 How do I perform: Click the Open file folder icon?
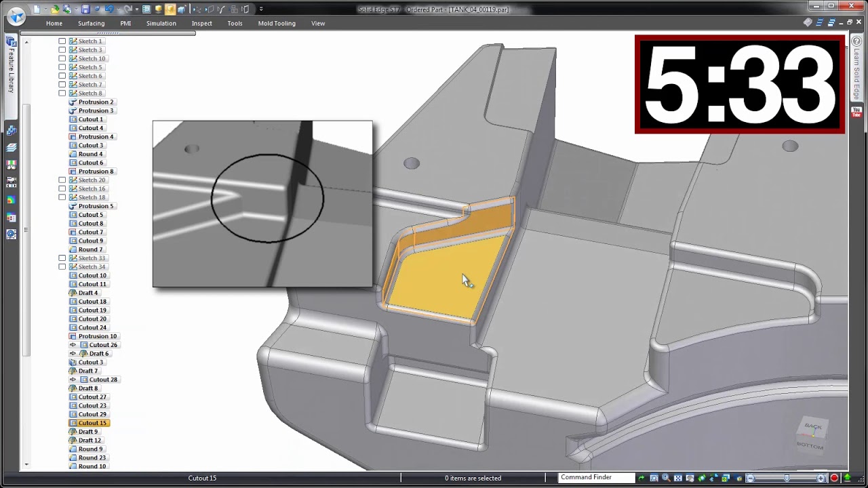coord(55,9)
